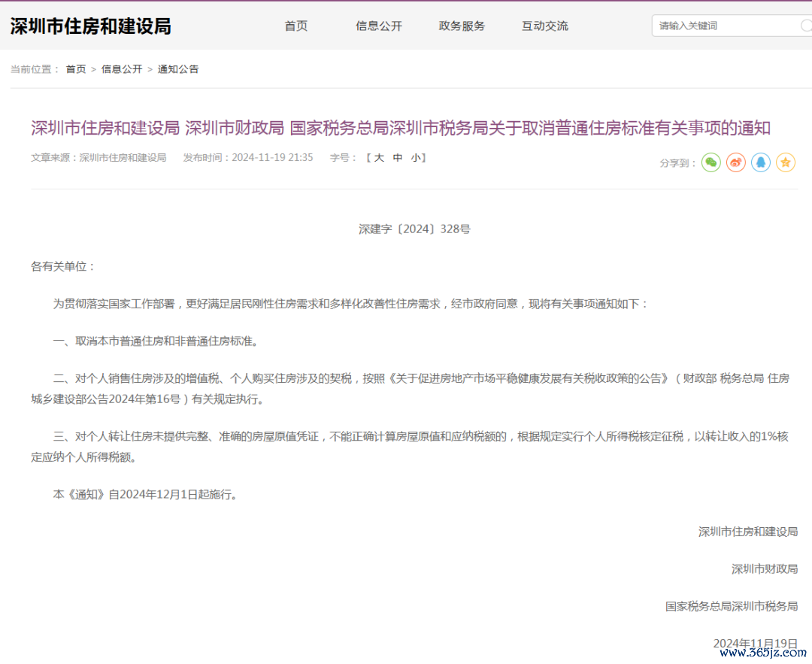812x664 pixels.
Task: Click the star favorites share icon
Action: point(786,162)
